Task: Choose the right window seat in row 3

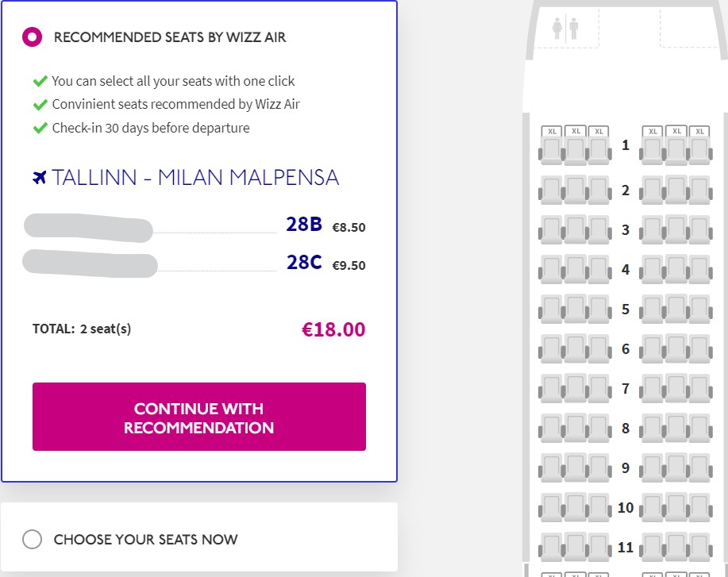Action: 699,230
